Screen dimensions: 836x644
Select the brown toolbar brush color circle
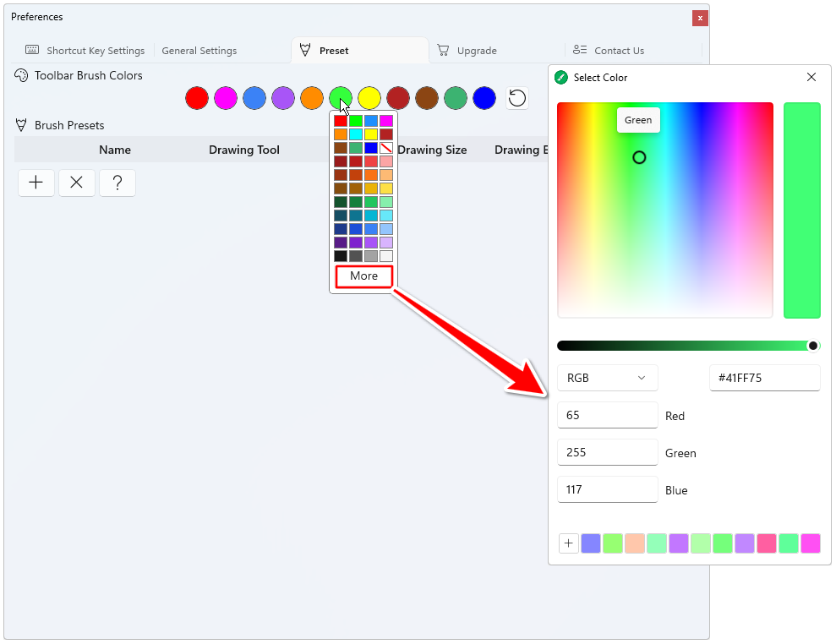[427, 98]
